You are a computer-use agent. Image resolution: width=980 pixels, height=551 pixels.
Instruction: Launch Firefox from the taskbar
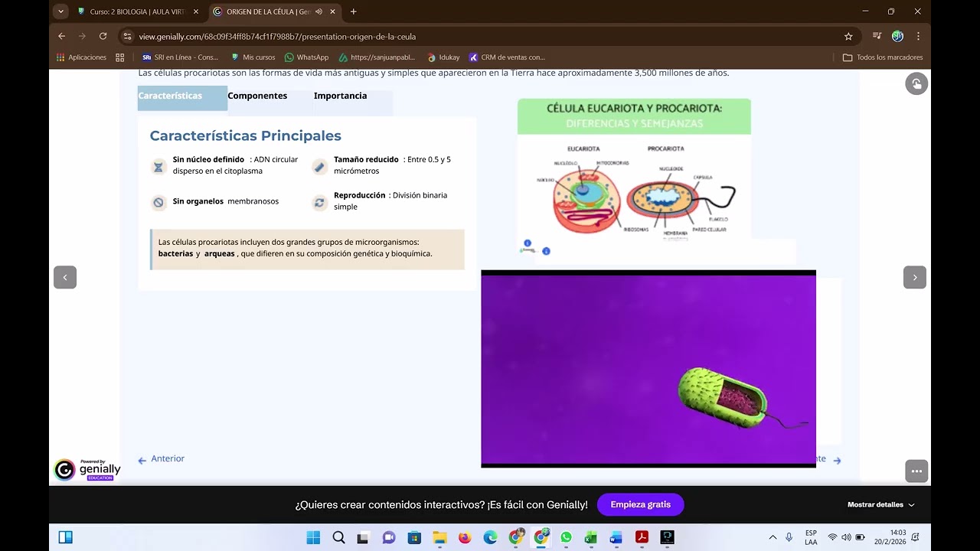pos(465,538)
